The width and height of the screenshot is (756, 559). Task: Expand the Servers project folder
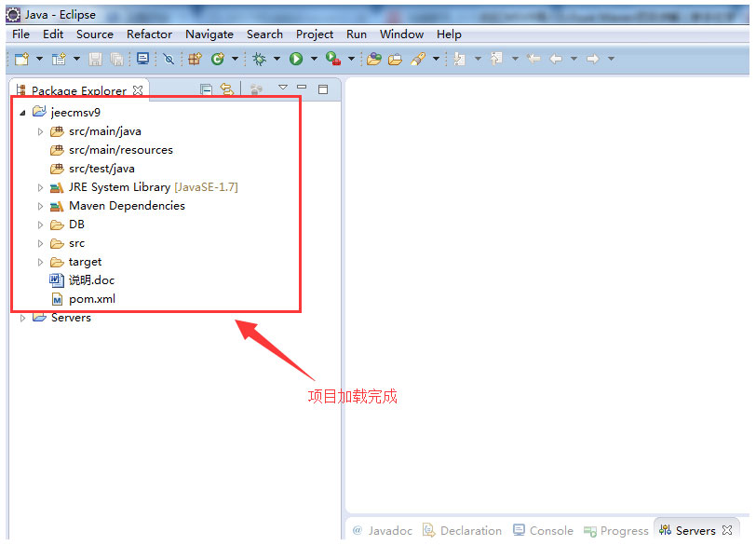(x=22, y=318)
